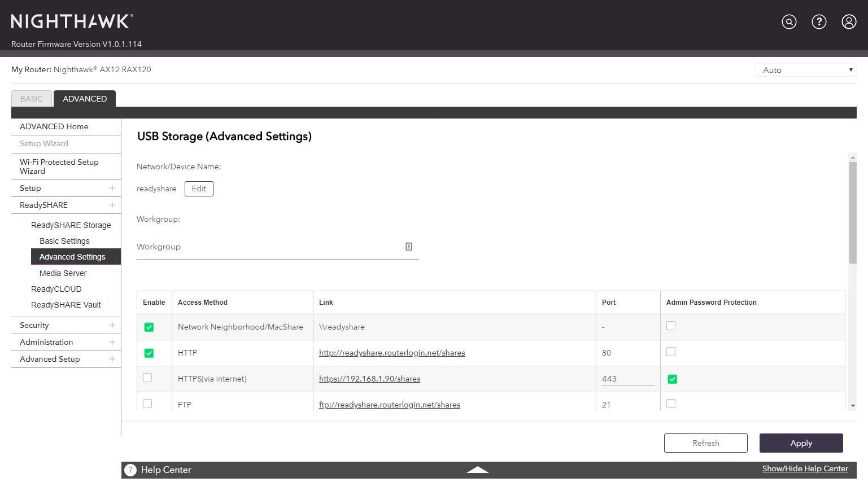
Task: Click the Help Center question mark icon
Action: [130, 470]
